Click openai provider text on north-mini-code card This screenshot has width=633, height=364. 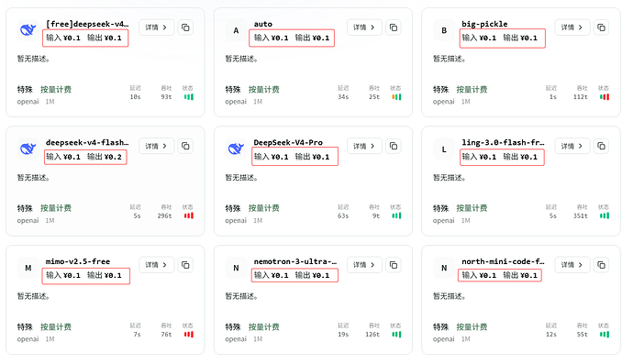tap(444, 339)
